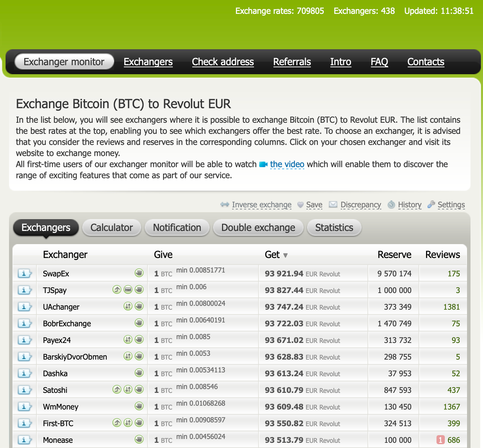Click the up-down arrows icon beside UAchanger
The width and height of the screenshot is (483, 448).
[x=128, y=306]
